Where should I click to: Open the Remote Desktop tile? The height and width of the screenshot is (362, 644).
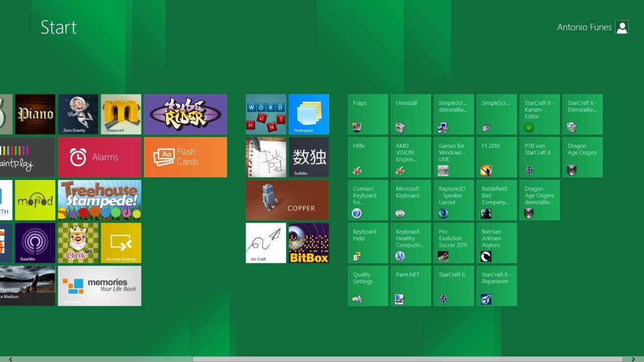121,243
